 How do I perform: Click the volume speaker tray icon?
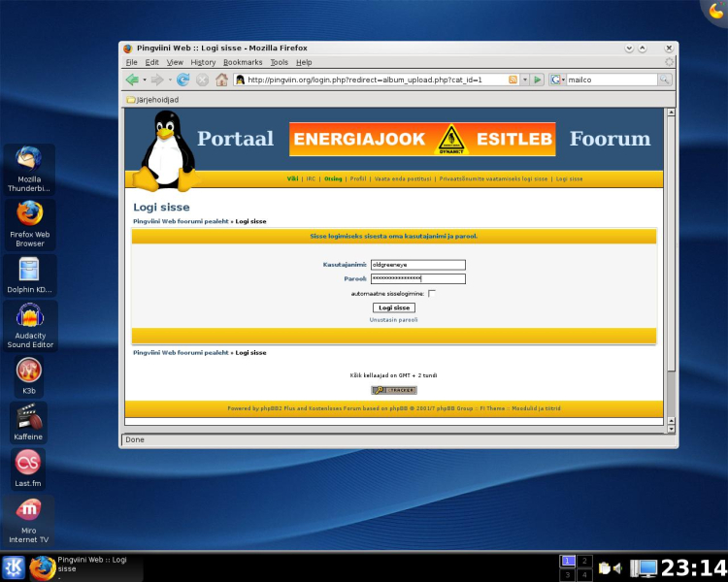click(617, 568)
